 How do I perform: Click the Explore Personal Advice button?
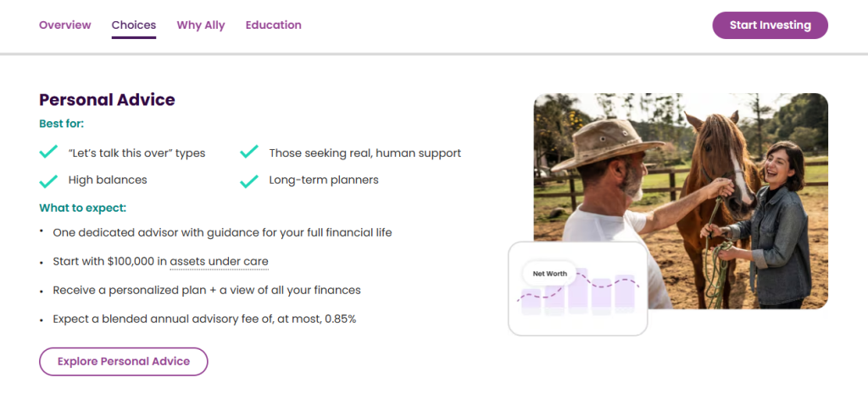point(124,361)
